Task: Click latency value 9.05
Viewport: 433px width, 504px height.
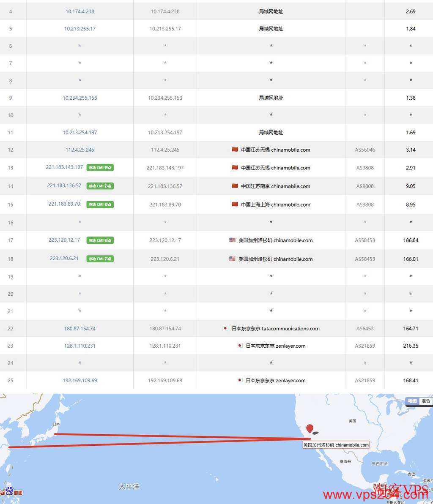Action: (x=411, y=186)
